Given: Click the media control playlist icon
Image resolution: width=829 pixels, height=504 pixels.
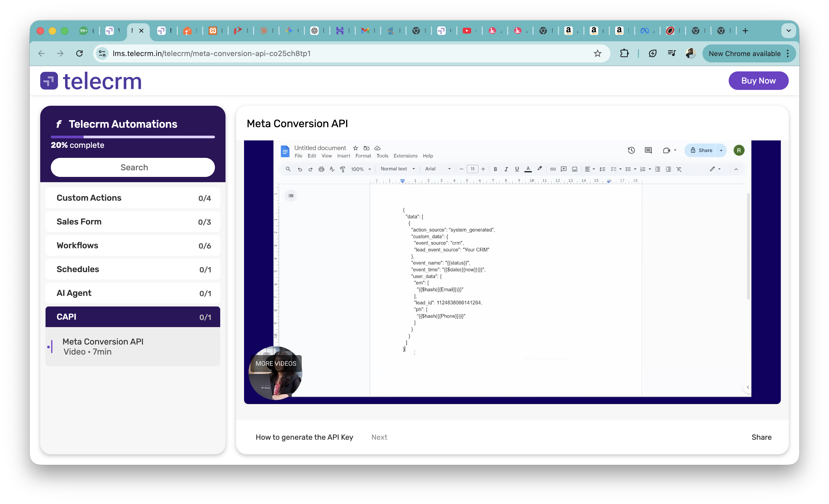Looking at the screenshot, I should [672, 53].
